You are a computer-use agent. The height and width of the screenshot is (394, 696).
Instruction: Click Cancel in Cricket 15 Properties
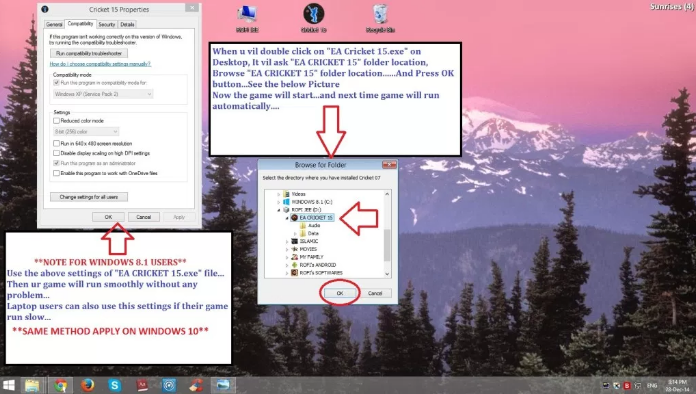pyautogui.click(x=143, y=217)
